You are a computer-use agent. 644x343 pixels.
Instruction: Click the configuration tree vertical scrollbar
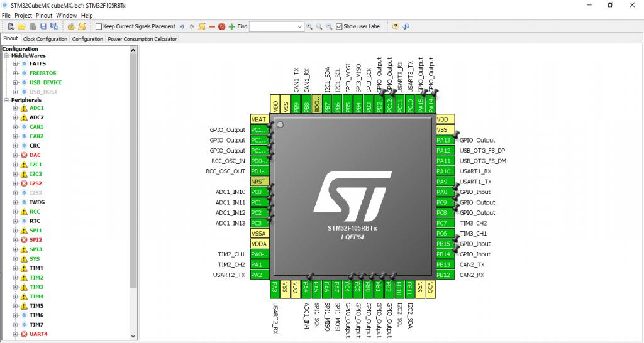(x=133, y=188)
